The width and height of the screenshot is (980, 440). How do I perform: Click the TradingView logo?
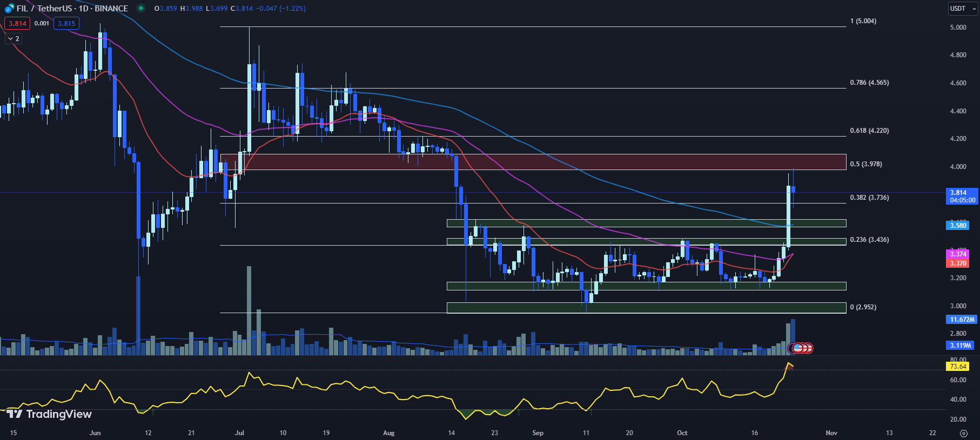click(x=49, y=414)
